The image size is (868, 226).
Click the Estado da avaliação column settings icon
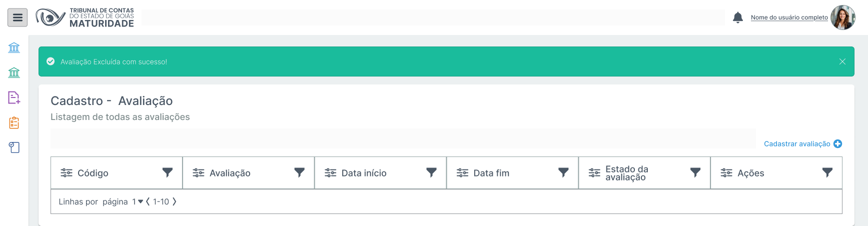click(594, 173)
